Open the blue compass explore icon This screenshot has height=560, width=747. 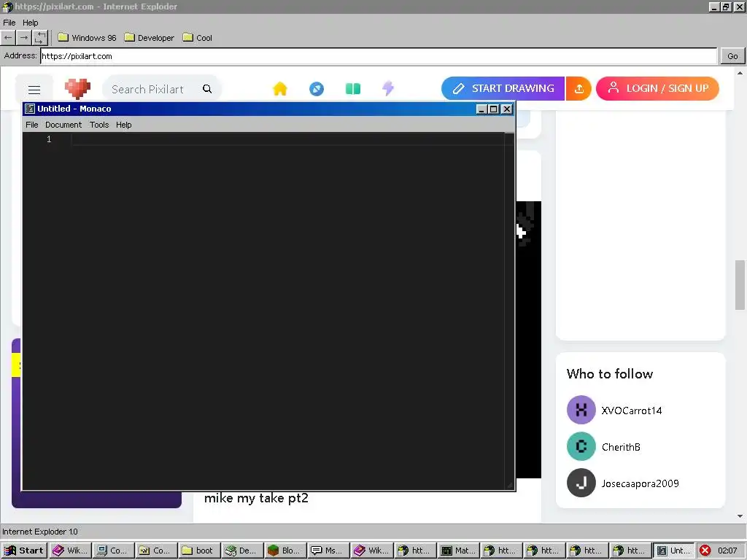click(317, 88)
